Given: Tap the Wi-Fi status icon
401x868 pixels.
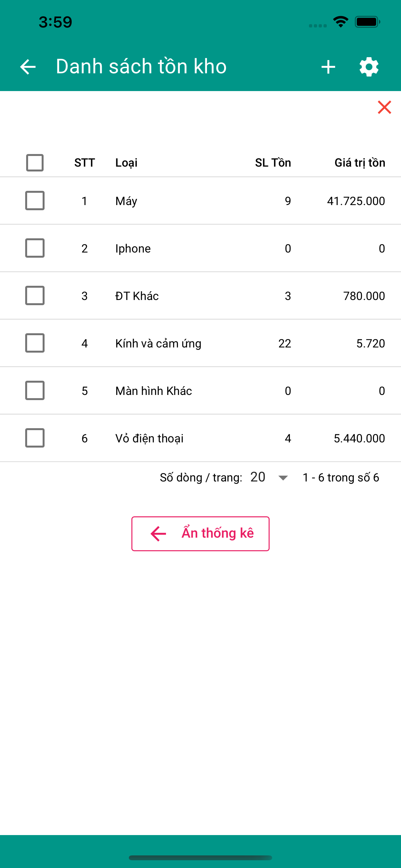Looking at the screenshot, I should click(341, 22).
